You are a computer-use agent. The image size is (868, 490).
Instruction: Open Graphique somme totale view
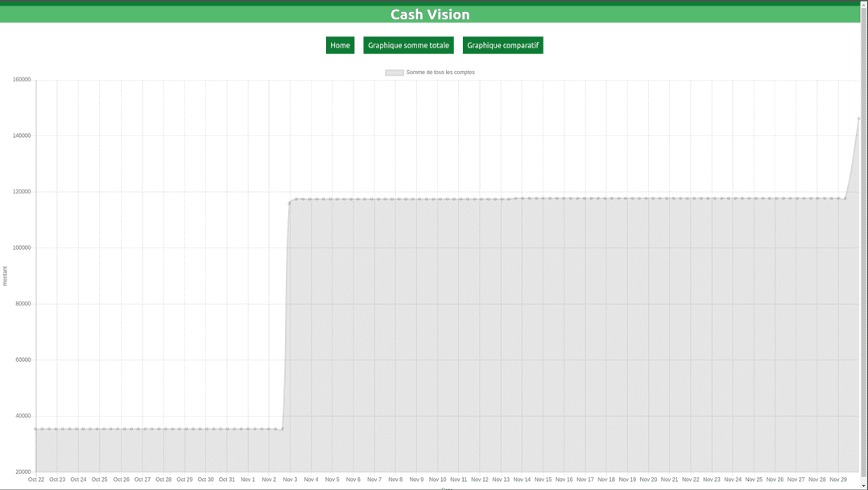[408, 45]
